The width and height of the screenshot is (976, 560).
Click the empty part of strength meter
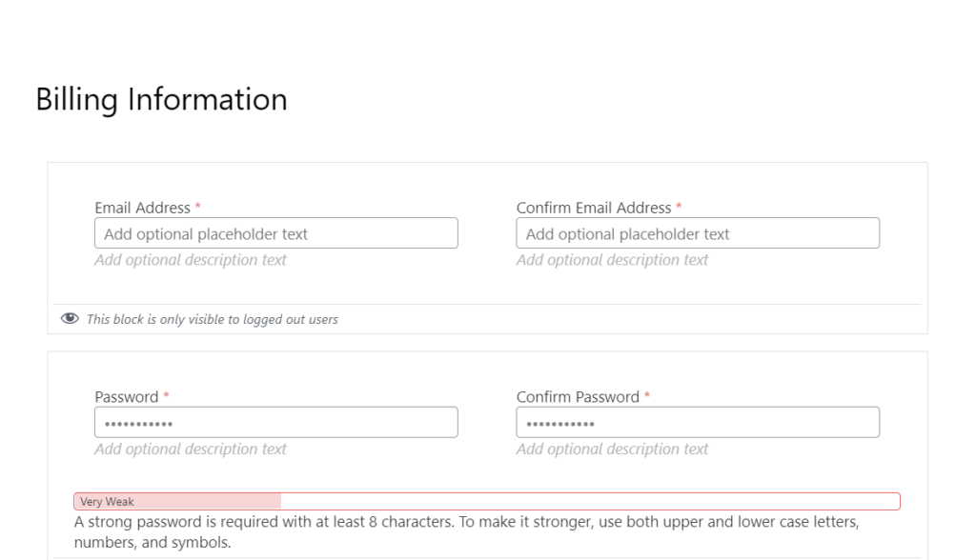pos(590,502)
